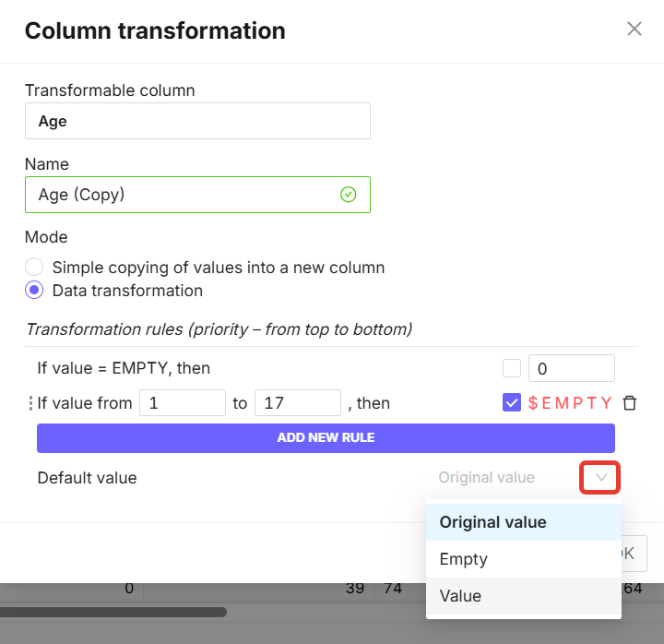Image resolution: width=664 pixels, height=644 pixels.
Task: Focus the range end field containing 17
Action: coord(297,403)
